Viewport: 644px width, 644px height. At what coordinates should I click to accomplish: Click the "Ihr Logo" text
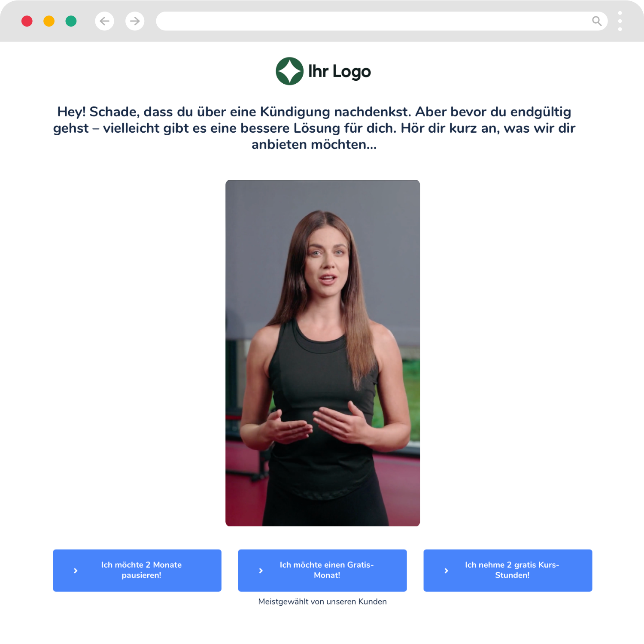pos(339,72)
